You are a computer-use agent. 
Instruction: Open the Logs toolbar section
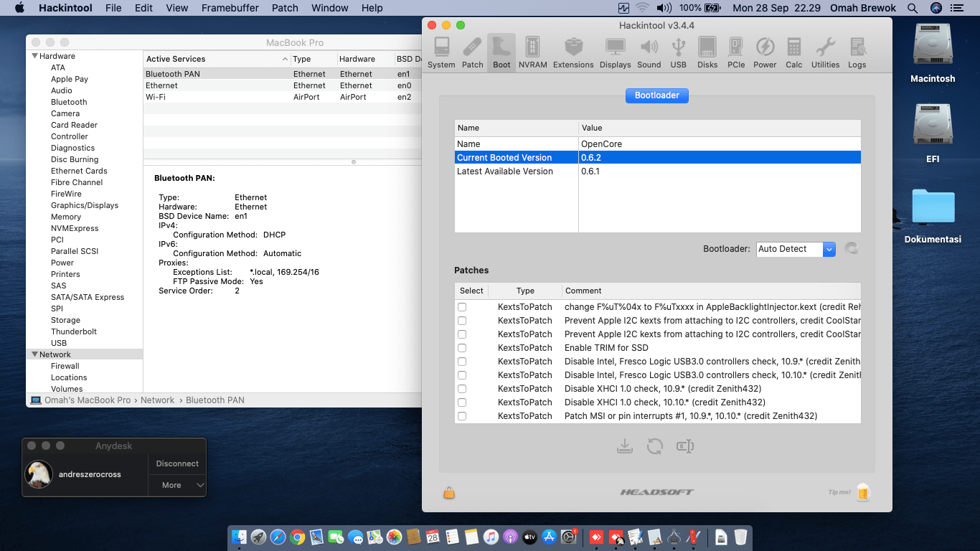857,53
